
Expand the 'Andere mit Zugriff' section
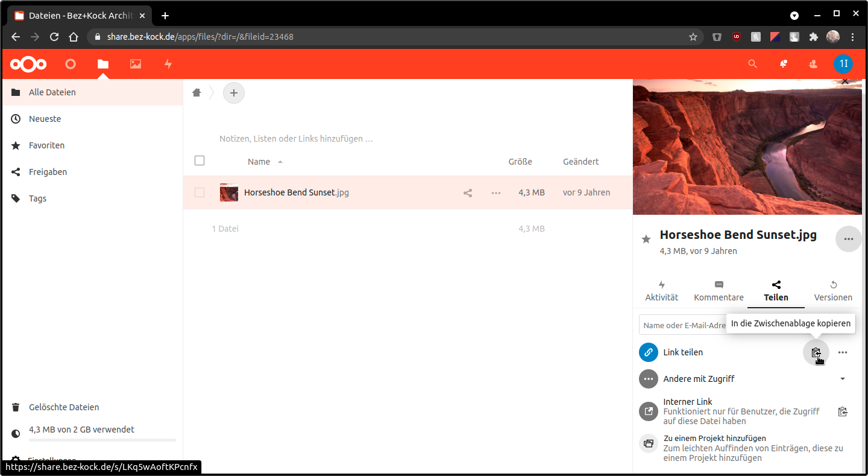(842, 379)
